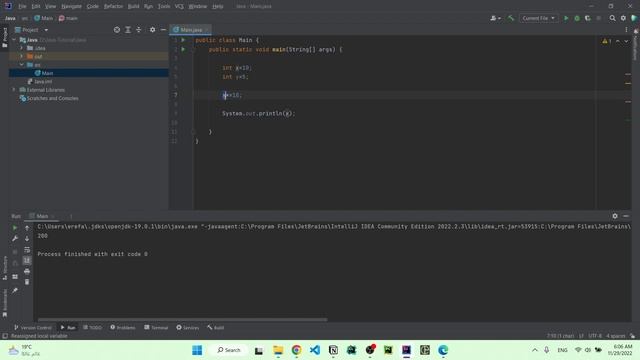The height and width of the screenshot is (360, 640).
Task: Open Google Chrome from taskbar
Action: [296, 350]
